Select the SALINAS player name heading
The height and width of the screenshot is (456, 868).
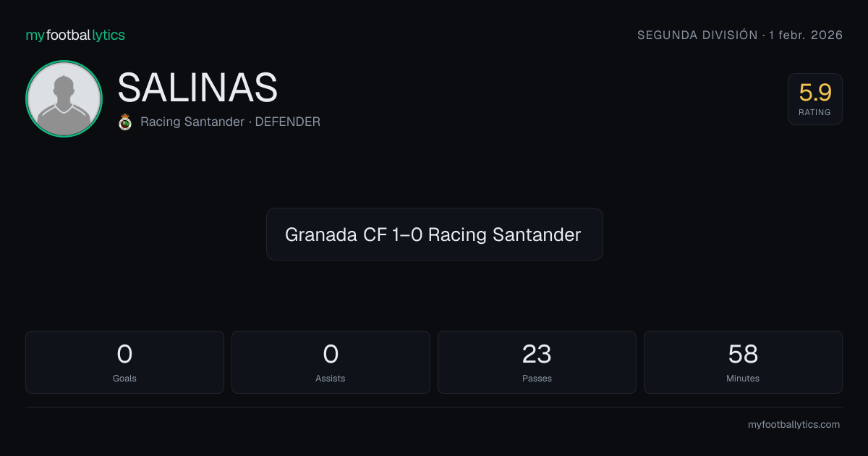[x=197, y=88]
